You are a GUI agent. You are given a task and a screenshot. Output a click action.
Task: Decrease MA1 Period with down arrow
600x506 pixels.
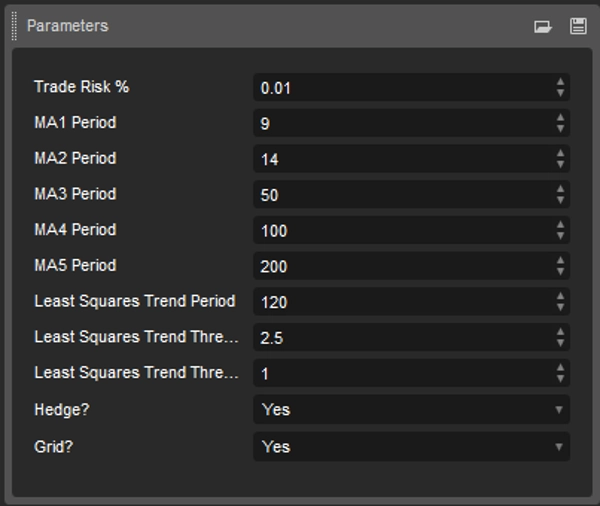pos(560,129)
